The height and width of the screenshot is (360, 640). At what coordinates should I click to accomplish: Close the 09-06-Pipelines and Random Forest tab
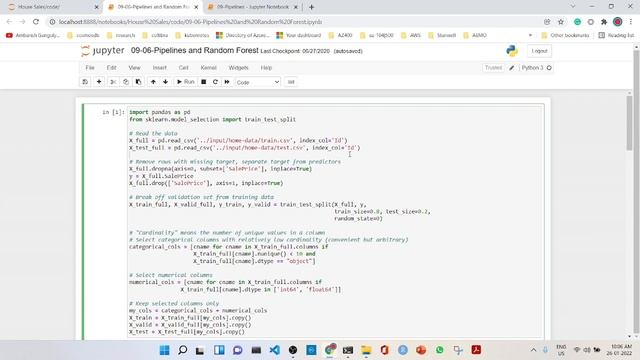tap(196, 7)
